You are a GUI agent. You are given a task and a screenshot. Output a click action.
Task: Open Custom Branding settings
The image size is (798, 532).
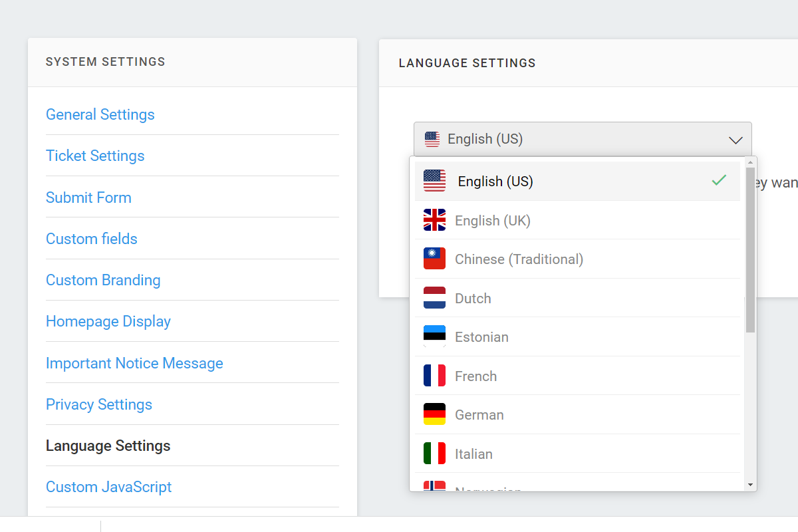[x=103, y=280]
